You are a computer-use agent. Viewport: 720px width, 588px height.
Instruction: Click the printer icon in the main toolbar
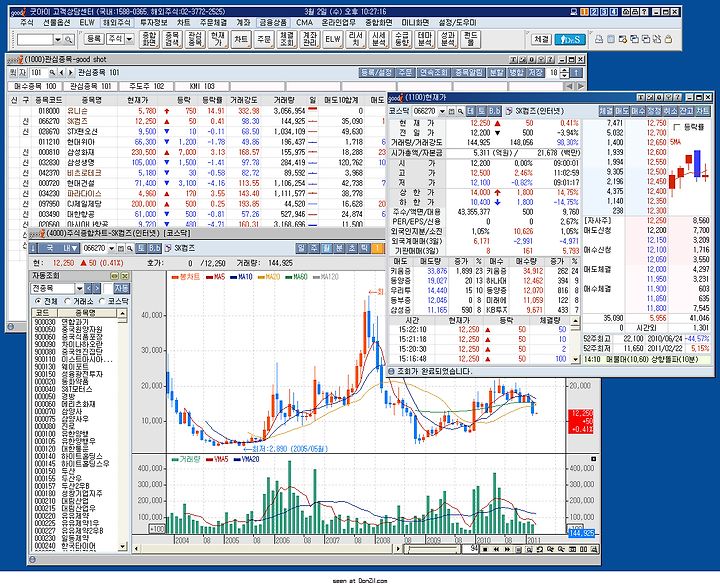pos(599,39)
